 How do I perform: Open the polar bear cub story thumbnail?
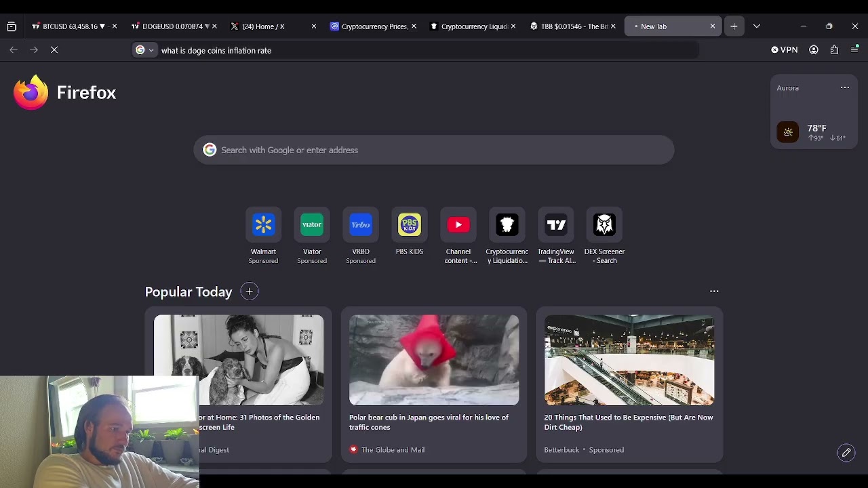click(434, 360)
